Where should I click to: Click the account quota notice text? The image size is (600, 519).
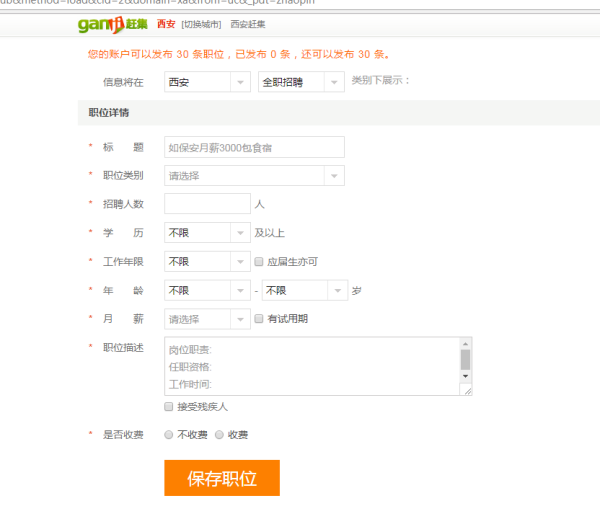[x=239, y=54]
